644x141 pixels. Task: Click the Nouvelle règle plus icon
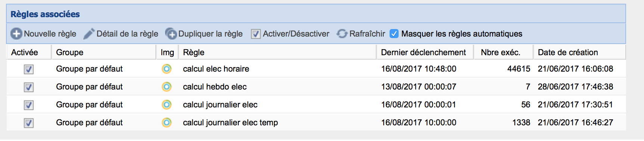(16, 34)
